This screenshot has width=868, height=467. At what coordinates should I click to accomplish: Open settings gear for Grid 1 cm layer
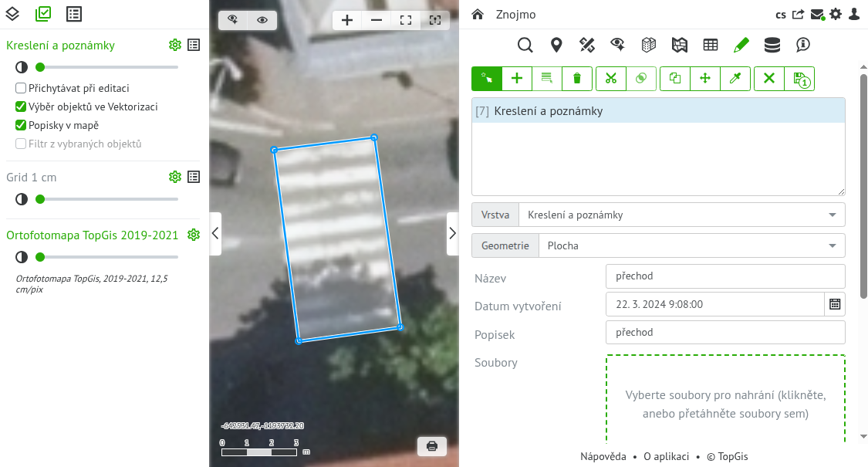tap(175, 177)
